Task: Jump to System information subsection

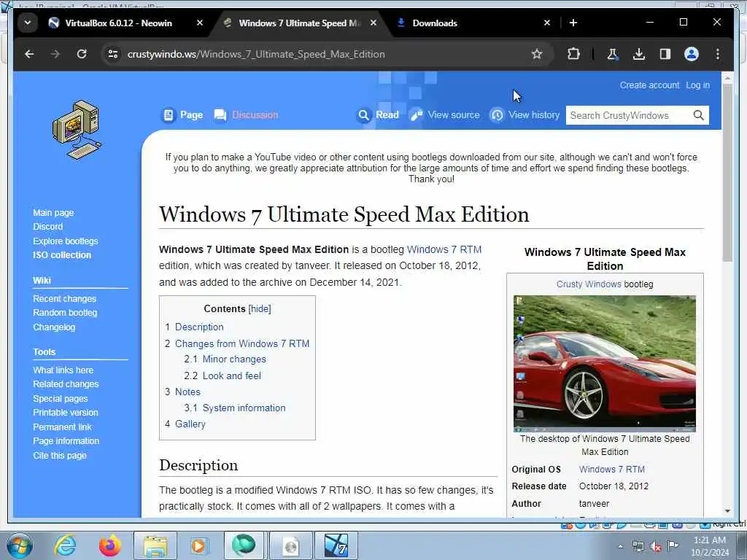Action: click(244, 408)
